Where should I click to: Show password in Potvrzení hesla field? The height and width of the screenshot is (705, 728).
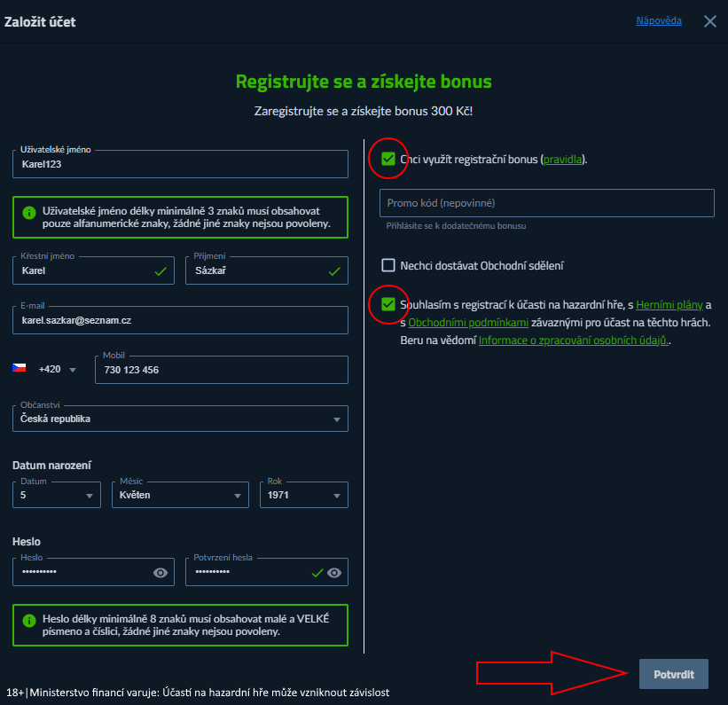click(x=333, y=573)
